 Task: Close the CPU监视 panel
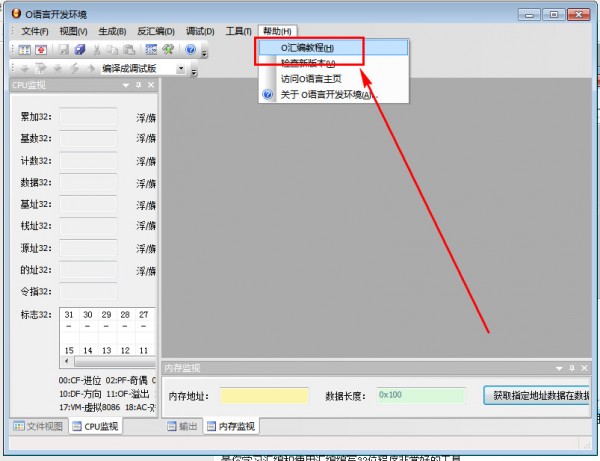pyautogui.click(x=151, y=85)
